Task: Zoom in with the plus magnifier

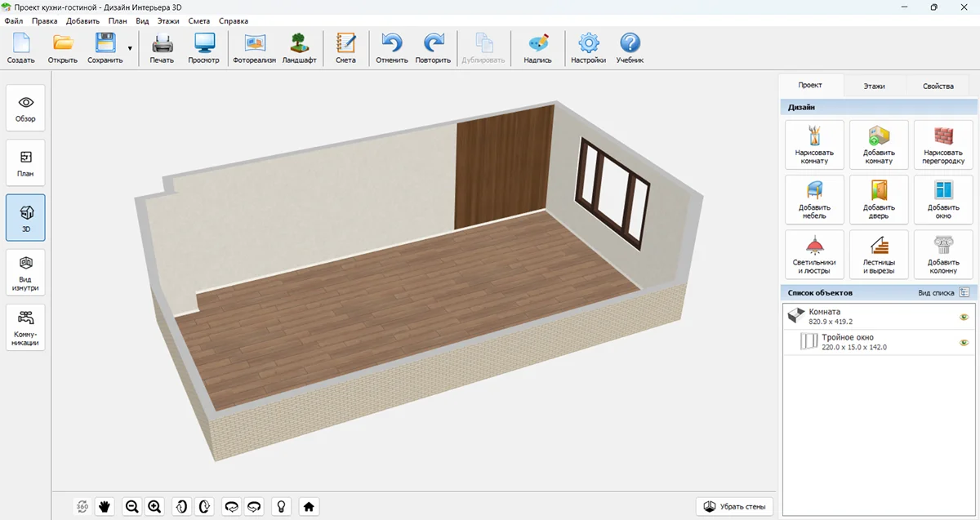Action: pyautogui.click(x=154, y=507)
